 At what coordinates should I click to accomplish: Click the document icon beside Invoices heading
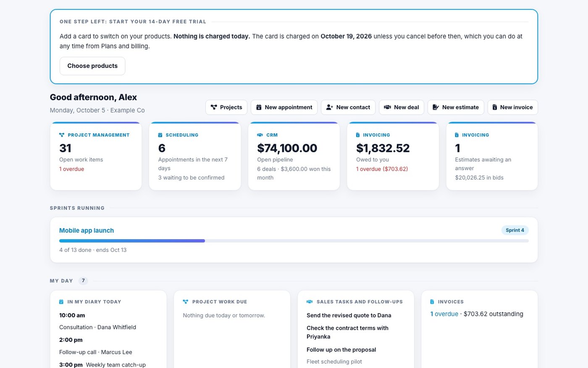(432, 302)
